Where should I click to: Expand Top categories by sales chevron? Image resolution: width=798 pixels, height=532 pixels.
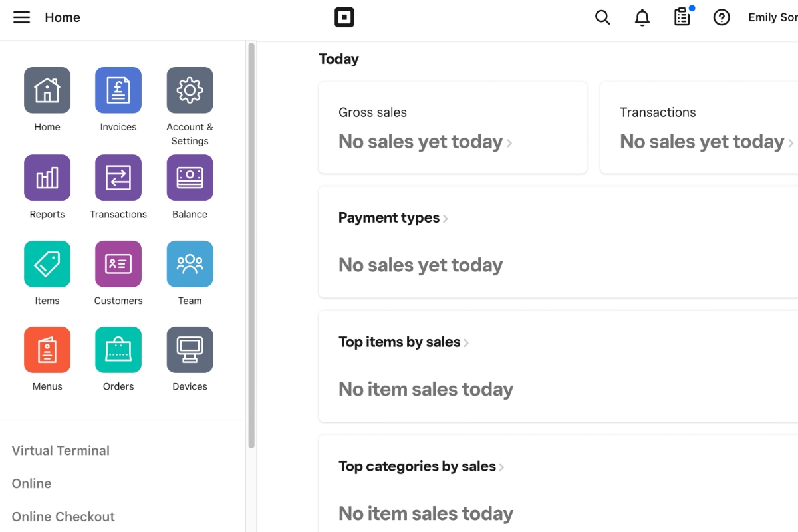[501, 467]
